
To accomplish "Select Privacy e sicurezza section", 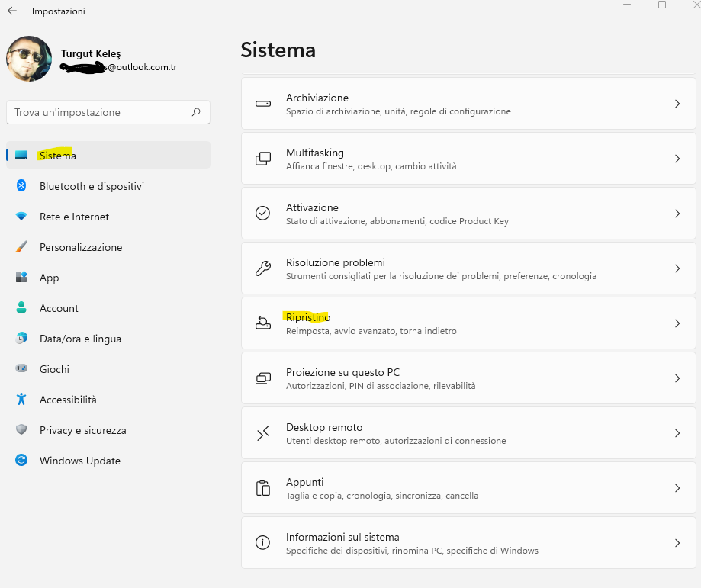I will click(x=82, y=430).
